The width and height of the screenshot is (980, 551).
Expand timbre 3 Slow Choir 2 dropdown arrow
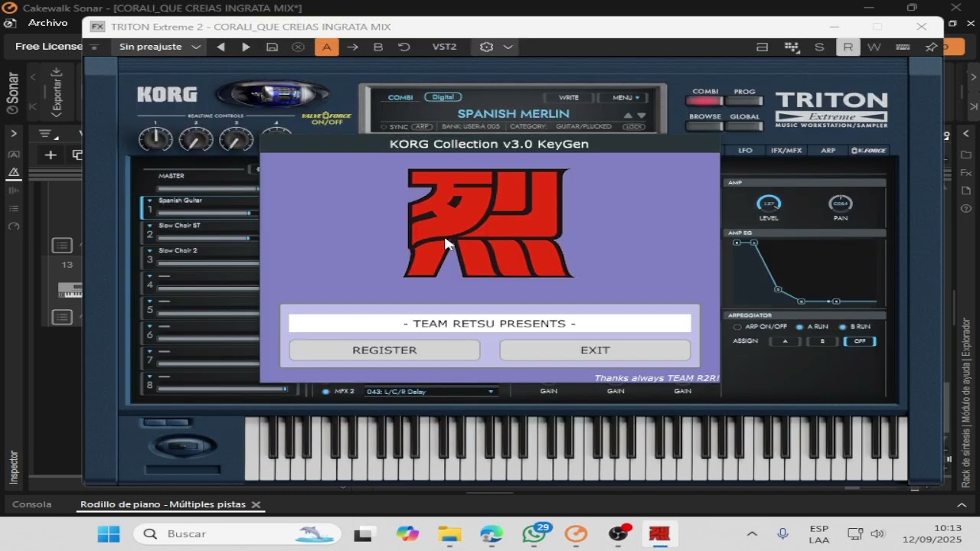[150, 251]
